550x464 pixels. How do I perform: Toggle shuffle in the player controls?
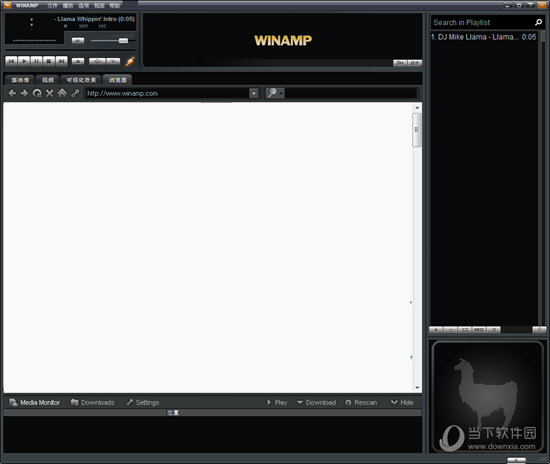tap(98, 61)
